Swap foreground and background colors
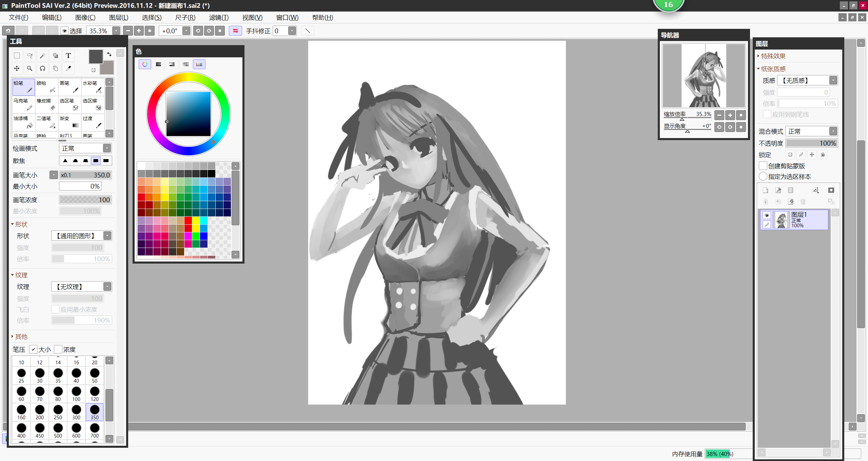This screenshot has width=868, height=461. coord(109,54)
